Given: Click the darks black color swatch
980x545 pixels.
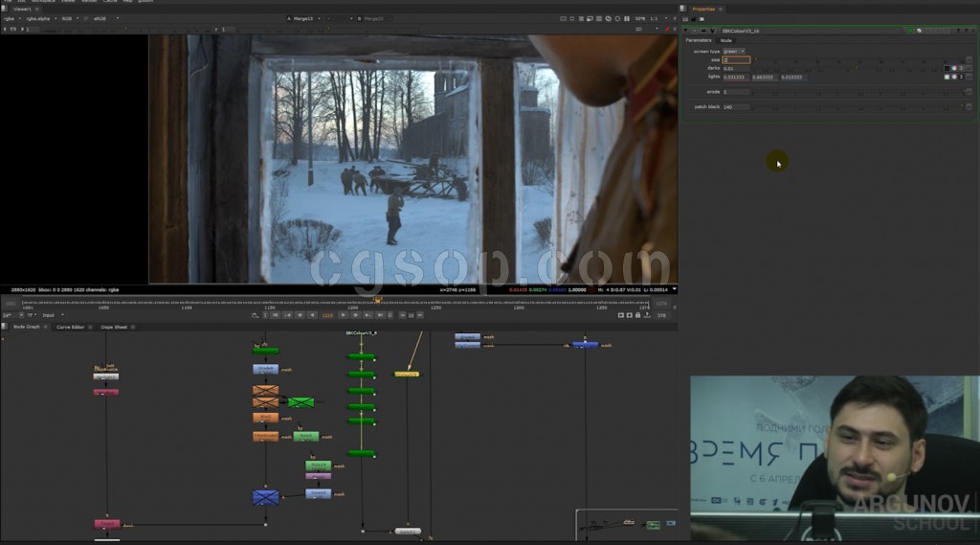Looking at the screenshot, I should point(947,68).
